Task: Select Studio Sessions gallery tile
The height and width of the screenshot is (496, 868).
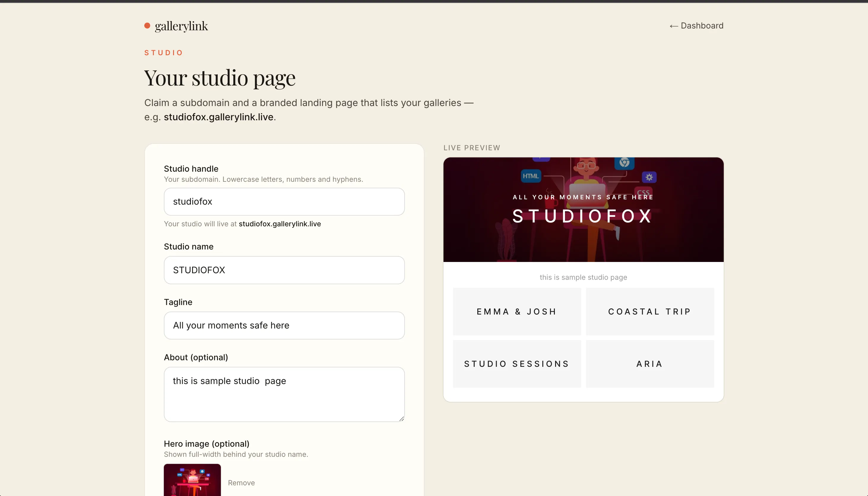Action: (x=517, y=364)
